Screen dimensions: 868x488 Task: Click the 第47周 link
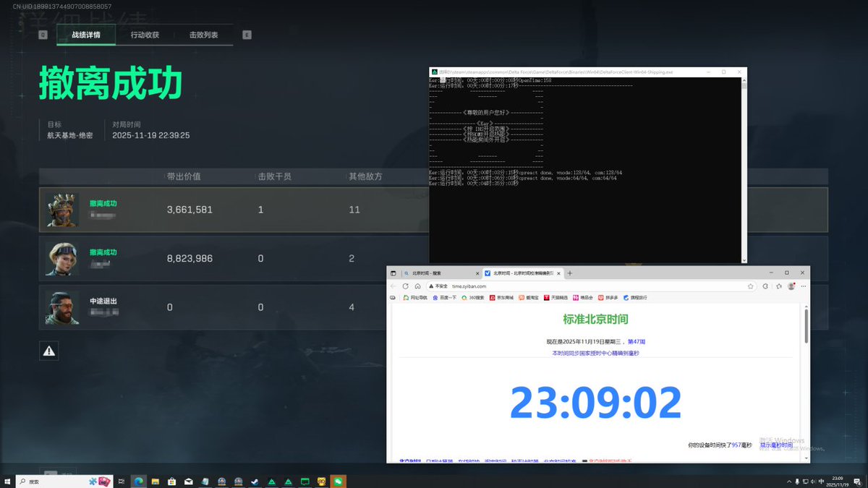[x=636, y=341]
